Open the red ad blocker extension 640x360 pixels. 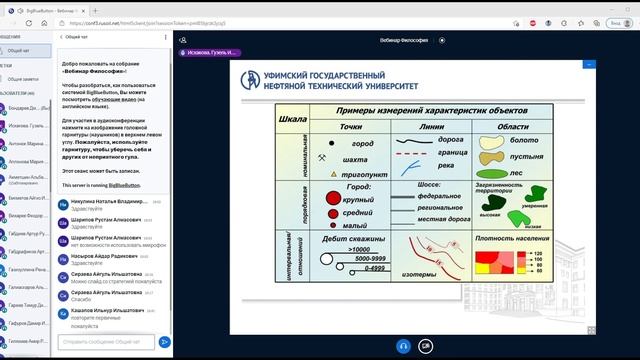[533, 23]
